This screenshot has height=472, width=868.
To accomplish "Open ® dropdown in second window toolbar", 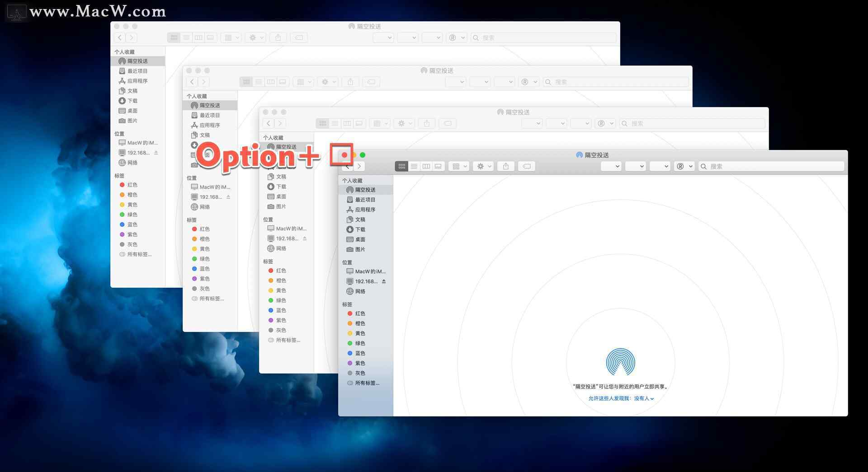I will click(x=528, y=82).
